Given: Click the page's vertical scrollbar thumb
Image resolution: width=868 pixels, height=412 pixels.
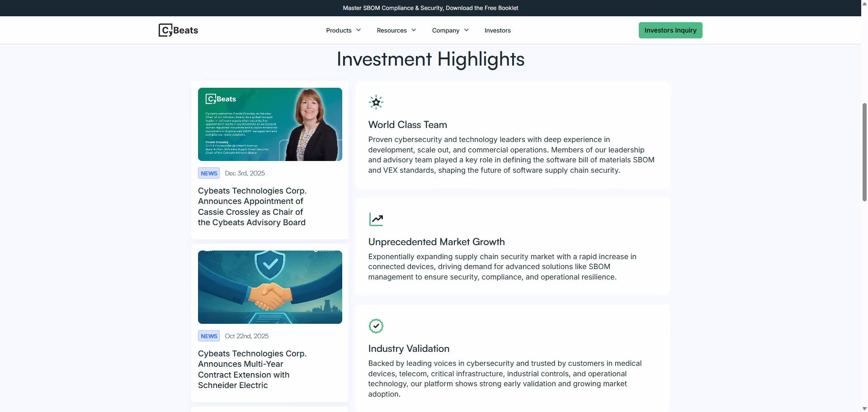Looking at the screenshot, I should [864, 152].
